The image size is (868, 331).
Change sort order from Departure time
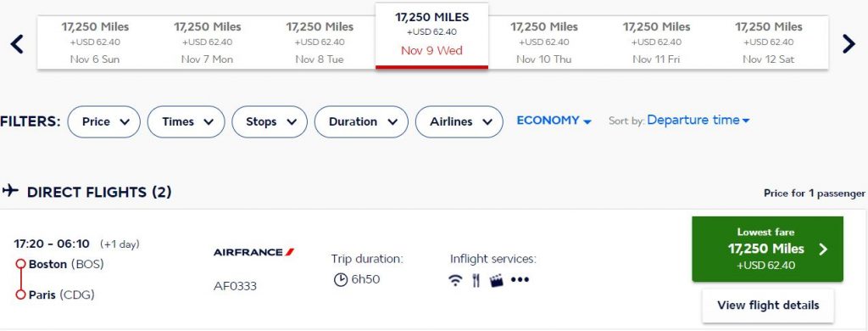click(698, 121)
